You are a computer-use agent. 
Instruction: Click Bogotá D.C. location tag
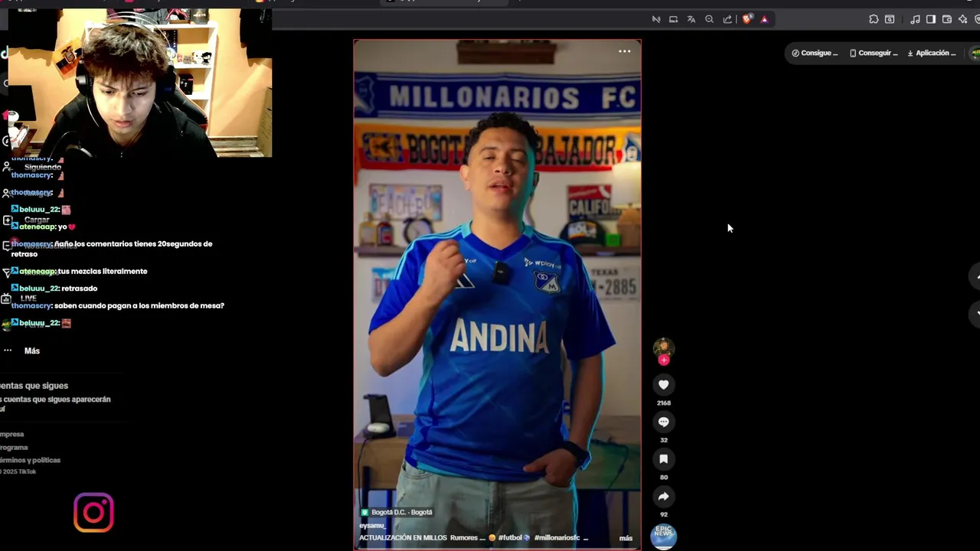[397, 512]
